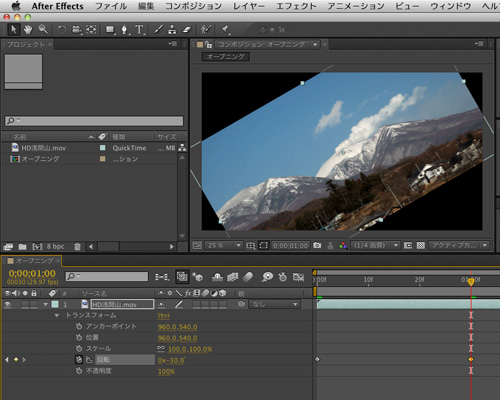
Task: Open the レイヤー menu
Action: pos(249,6)
